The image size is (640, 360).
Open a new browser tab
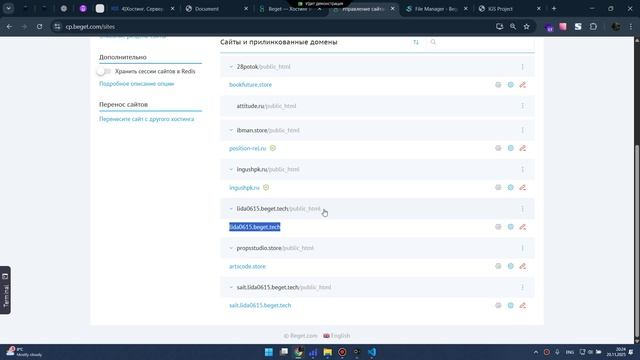pos(554,9)
